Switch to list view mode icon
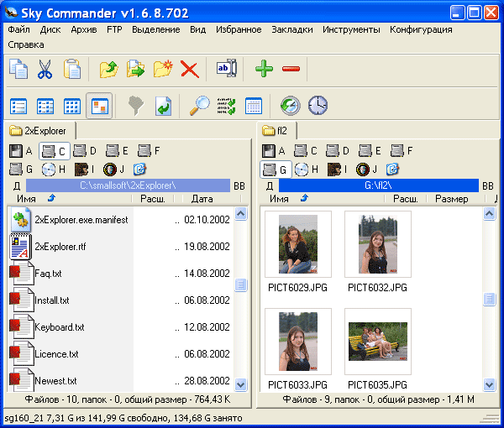 (18, 107)
